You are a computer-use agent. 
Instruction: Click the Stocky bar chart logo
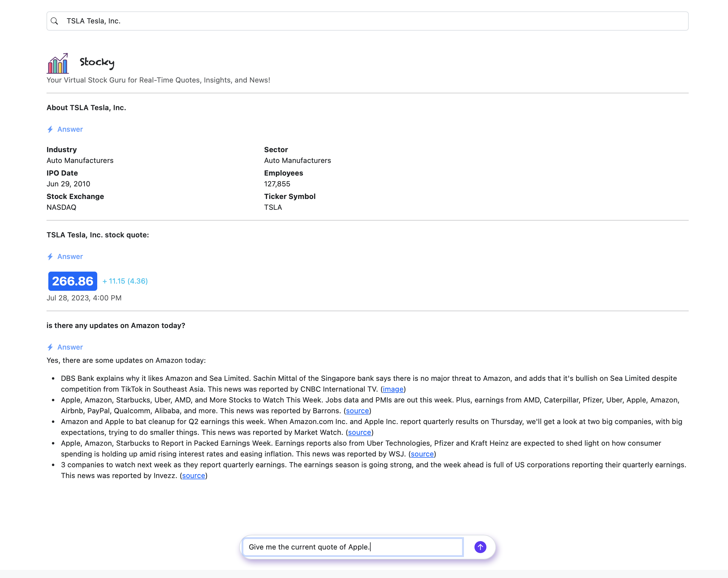coord(58,64)
